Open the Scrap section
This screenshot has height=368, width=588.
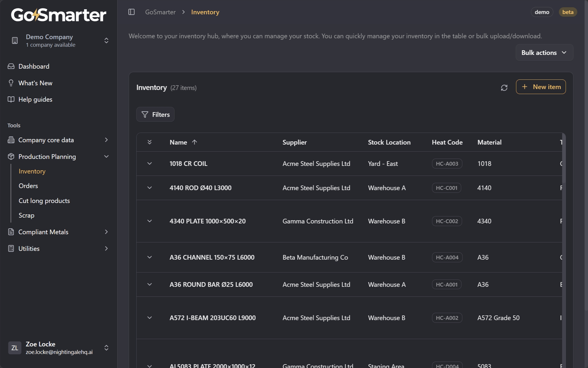(x=27, y=215)
